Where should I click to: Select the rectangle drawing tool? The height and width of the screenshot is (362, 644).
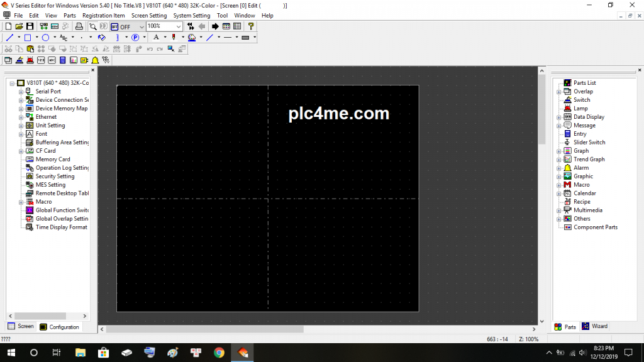(x=28, y=38)
